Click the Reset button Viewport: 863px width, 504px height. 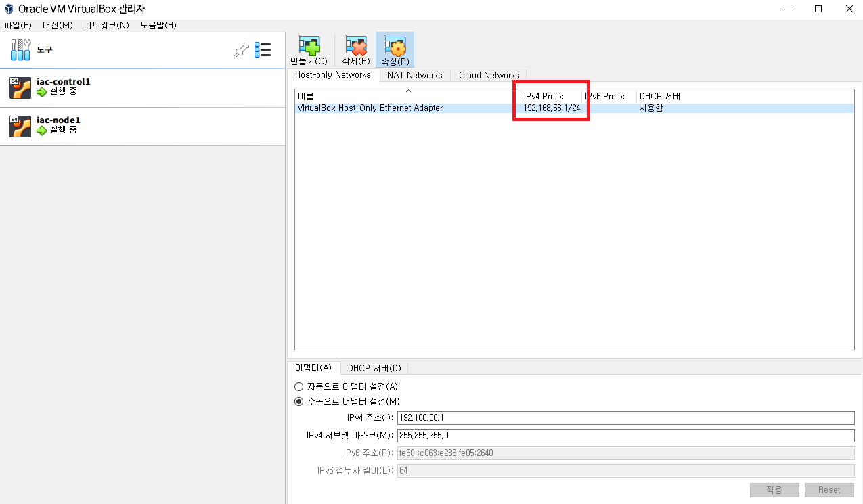[x=829, y=490]
